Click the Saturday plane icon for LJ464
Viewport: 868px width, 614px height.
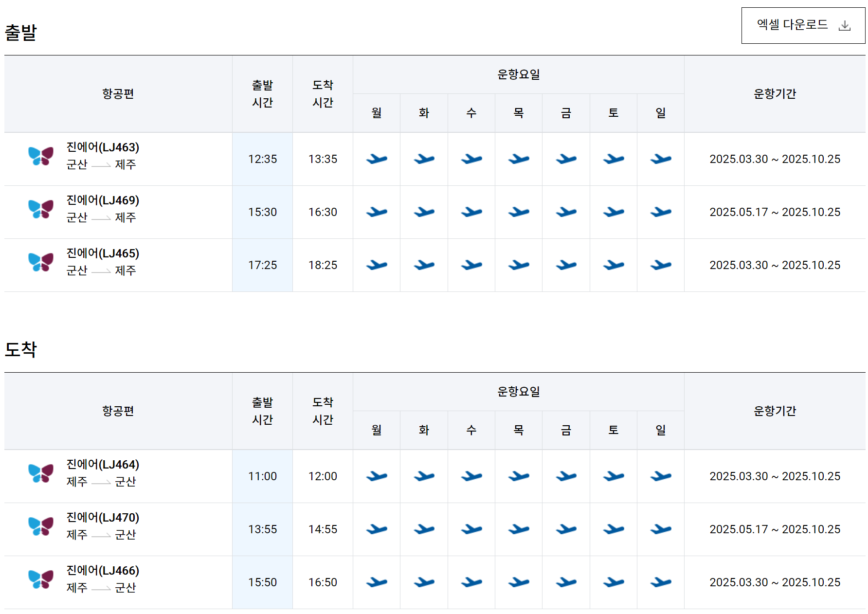click(614, 476)
